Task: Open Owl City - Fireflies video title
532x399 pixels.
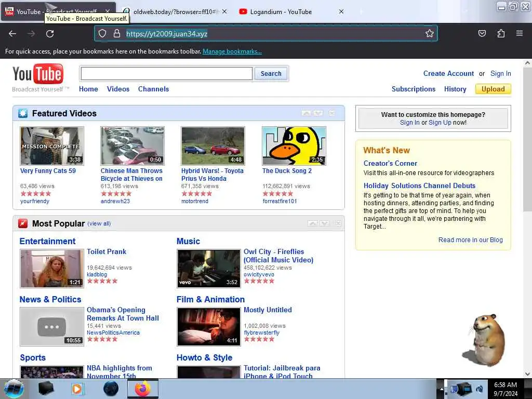Action: coord(278,256)
